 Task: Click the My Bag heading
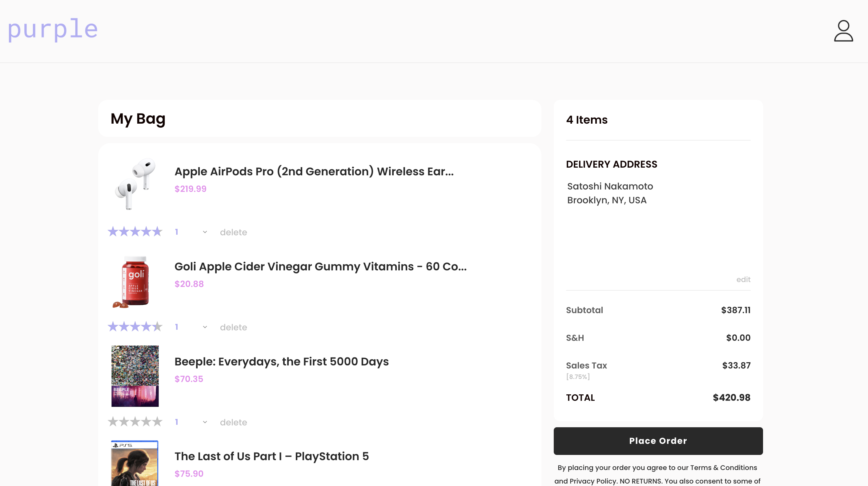pos(138,119)
